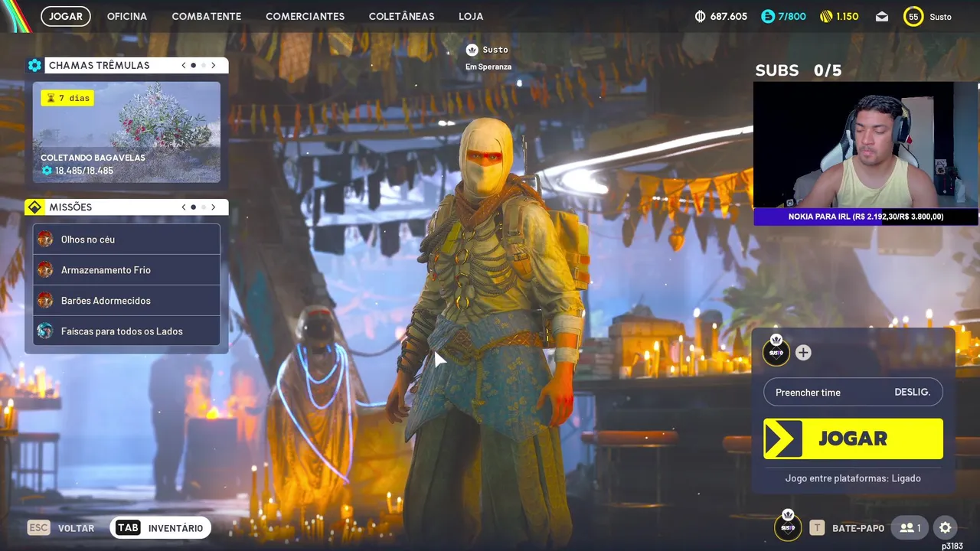Open the Armazenamento Frio mission
The image size is (980, 551).
(x=126, y=270)
